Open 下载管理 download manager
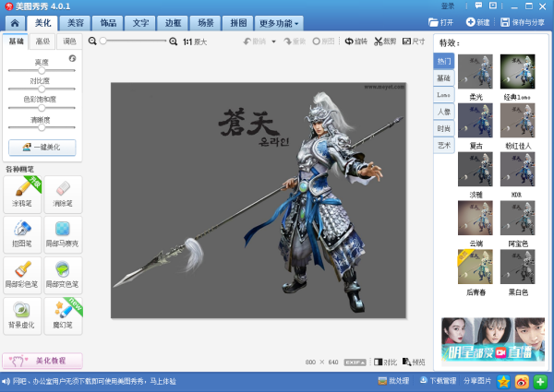 pyautogui.click(x=438, y=381)
